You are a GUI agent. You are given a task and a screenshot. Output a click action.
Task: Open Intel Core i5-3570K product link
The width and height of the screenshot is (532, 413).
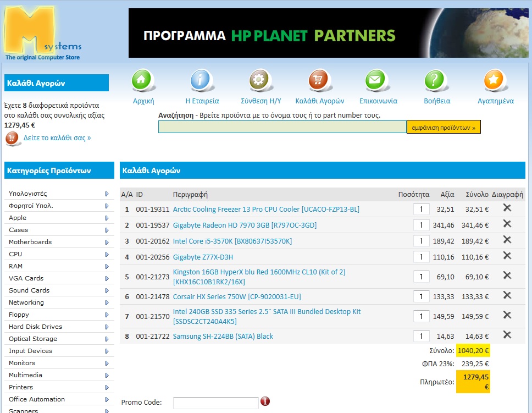tap(232, 241)
